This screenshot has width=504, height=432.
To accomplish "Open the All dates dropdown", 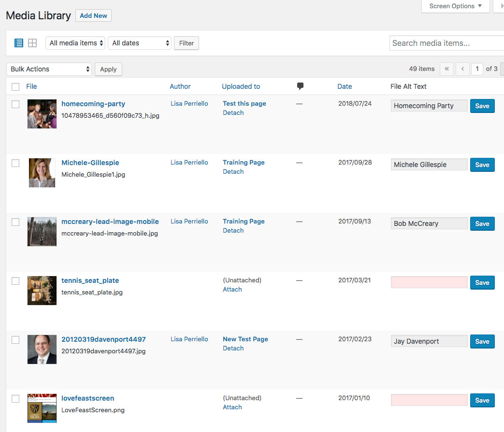I will click(x=140, y=43).
